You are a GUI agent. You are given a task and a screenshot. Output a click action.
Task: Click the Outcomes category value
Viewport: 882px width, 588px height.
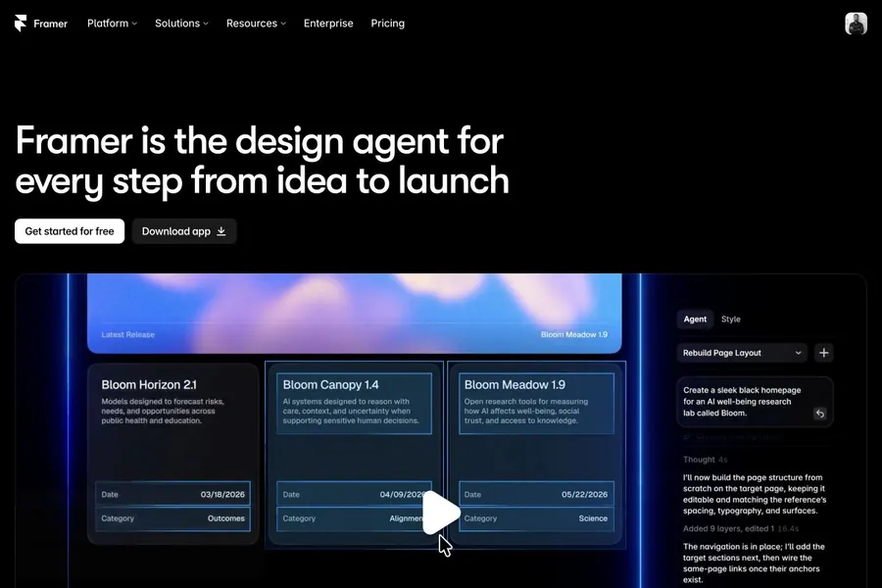coord(226,518)
